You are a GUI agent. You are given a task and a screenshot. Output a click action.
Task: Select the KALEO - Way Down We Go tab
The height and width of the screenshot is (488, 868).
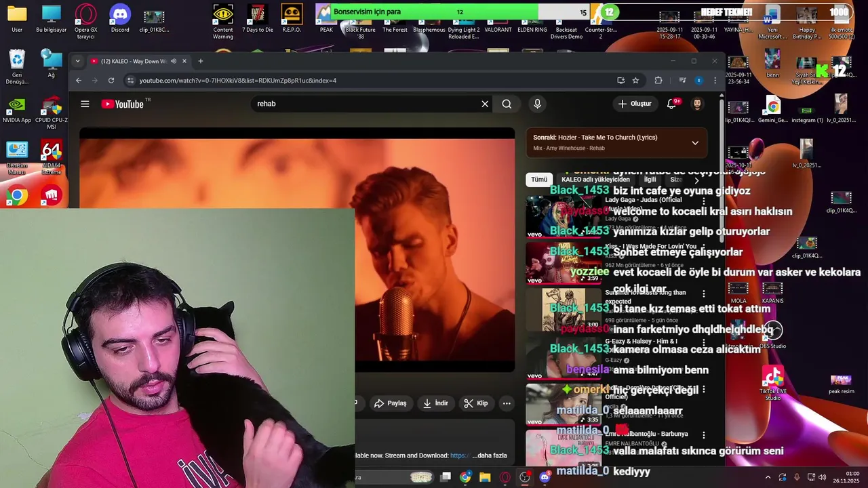pyautogui.click(x=139, y=61)
